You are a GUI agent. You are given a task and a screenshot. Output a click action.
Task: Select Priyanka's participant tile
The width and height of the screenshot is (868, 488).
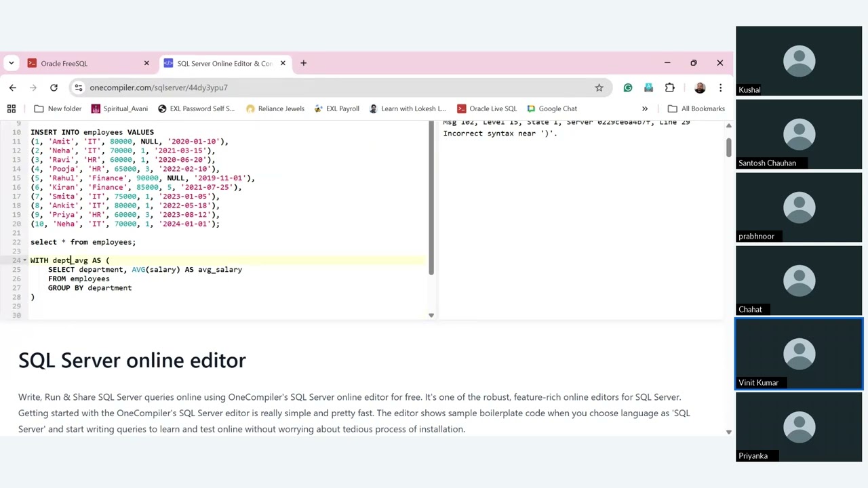(799, 427)
